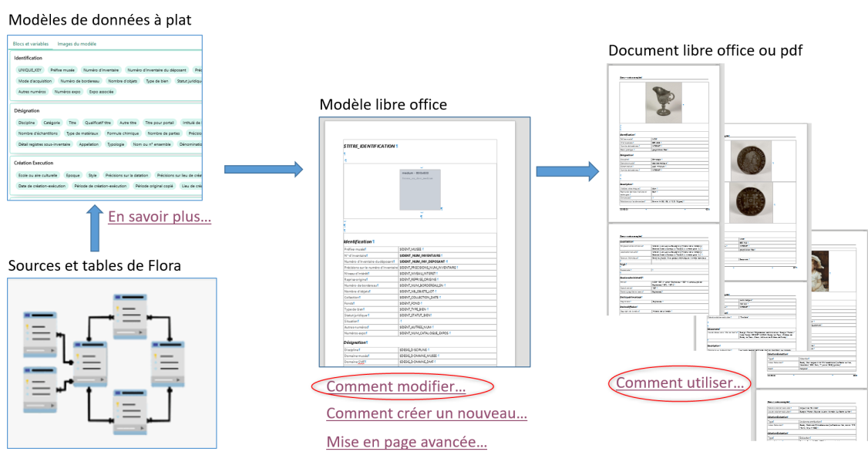The image size is (868, 472).
Task: Click the lower coin photo in document
Action: (x=751, y=202)
